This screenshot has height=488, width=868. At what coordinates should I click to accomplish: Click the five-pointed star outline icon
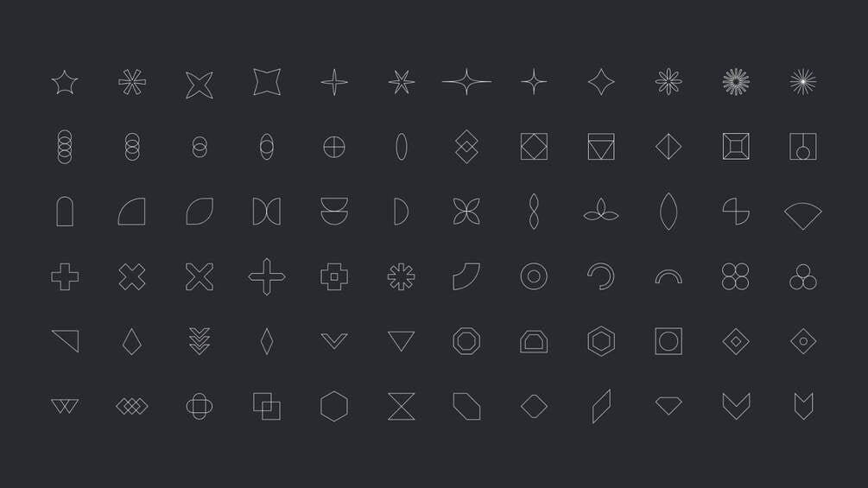[x=65, y=82]
